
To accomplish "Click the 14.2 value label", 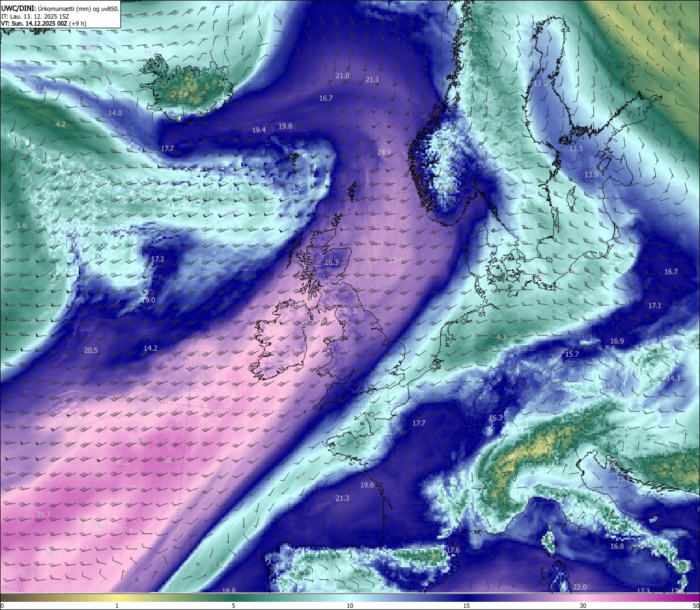I will (x=150, y=348).
